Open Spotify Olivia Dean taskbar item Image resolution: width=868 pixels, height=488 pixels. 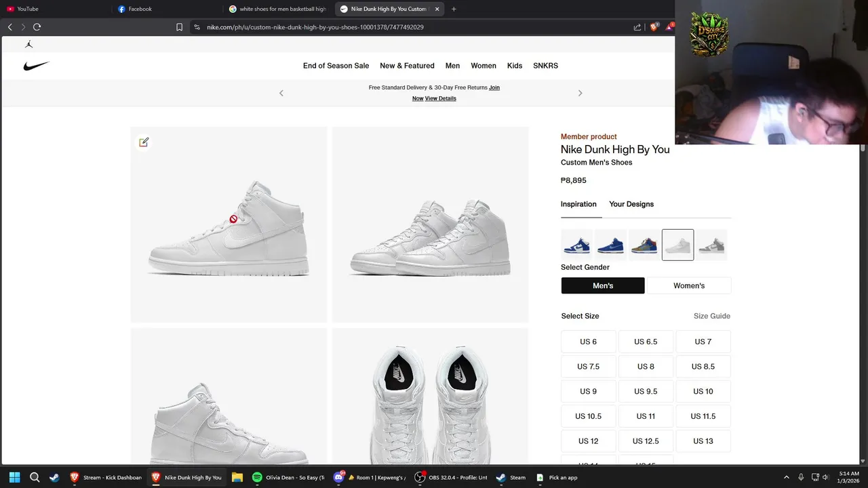[x=289, y=477]
